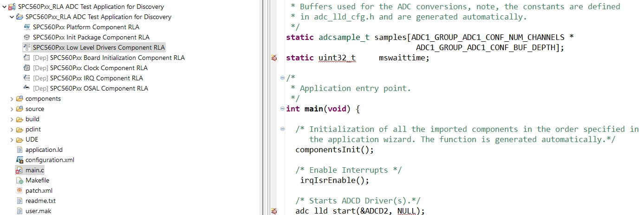Select configuration.xml in the project tree
This screenshot has height=215, width=644.
click(50, 160)
